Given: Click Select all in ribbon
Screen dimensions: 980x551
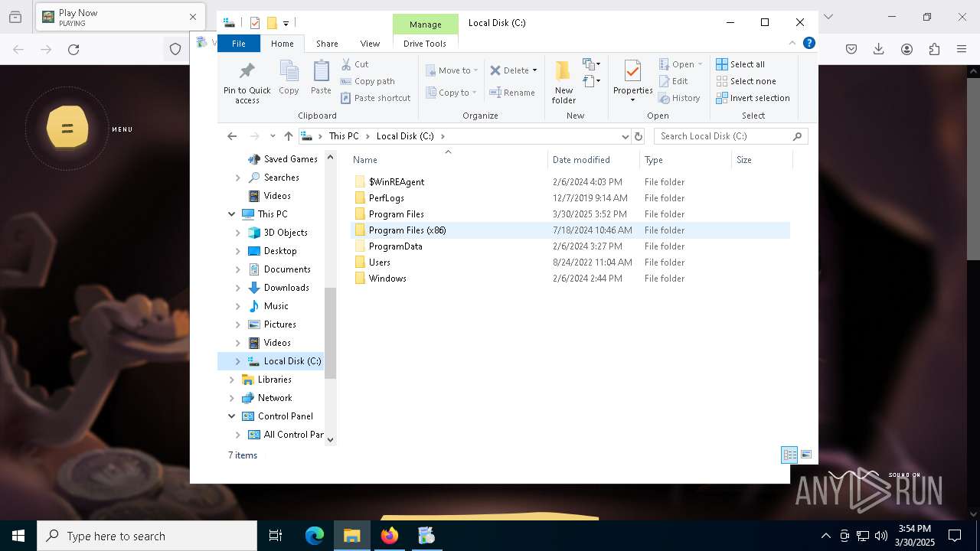Looking at the screenshot, I should coord(740,64).
